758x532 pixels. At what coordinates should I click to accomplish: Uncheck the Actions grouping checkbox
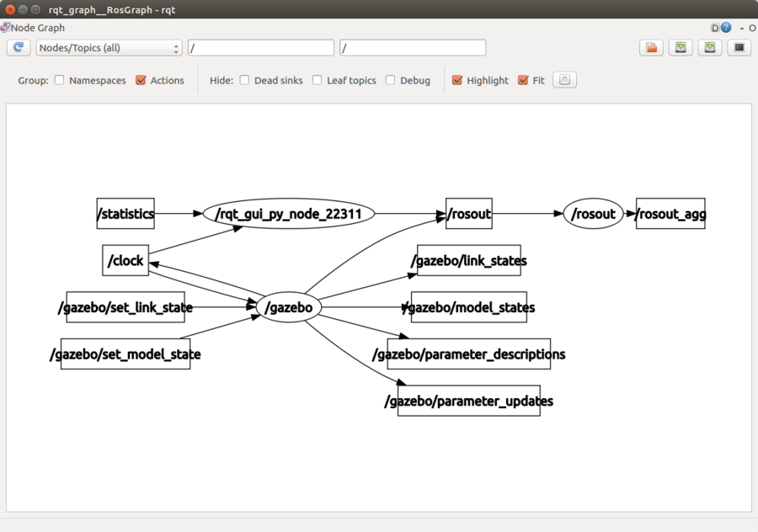pos(141,80)
